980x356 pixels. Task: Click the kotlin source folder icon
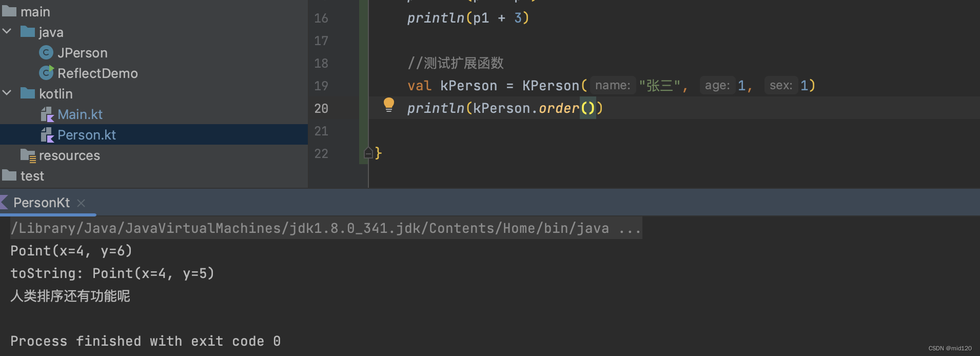pos(28,93)
